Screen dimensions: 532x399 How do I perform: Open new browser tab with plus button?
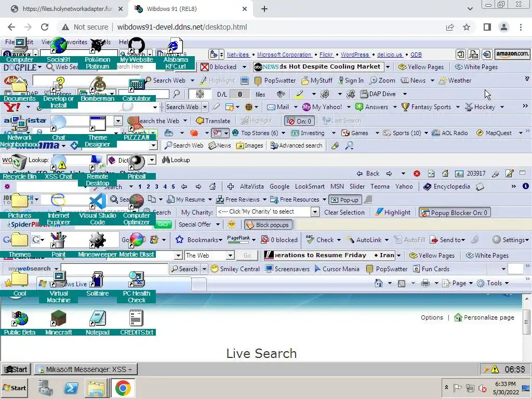[264, 9]
